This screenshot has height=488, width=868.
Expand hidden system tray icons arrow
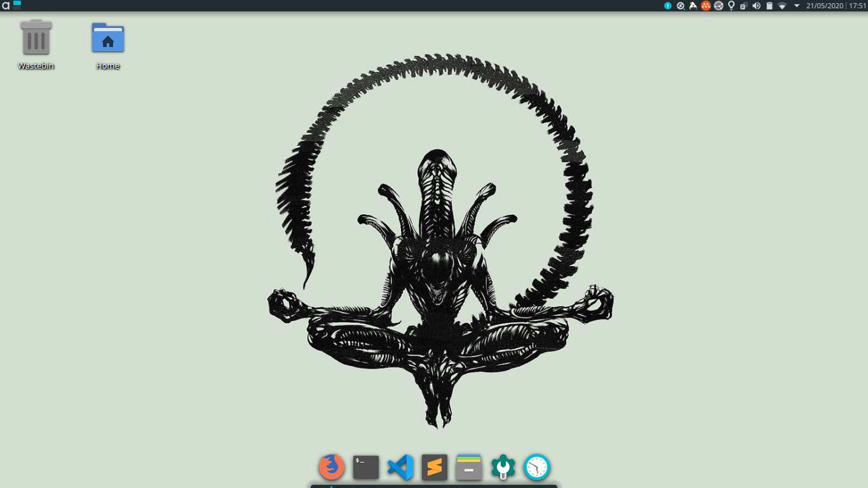click(797, 6)
